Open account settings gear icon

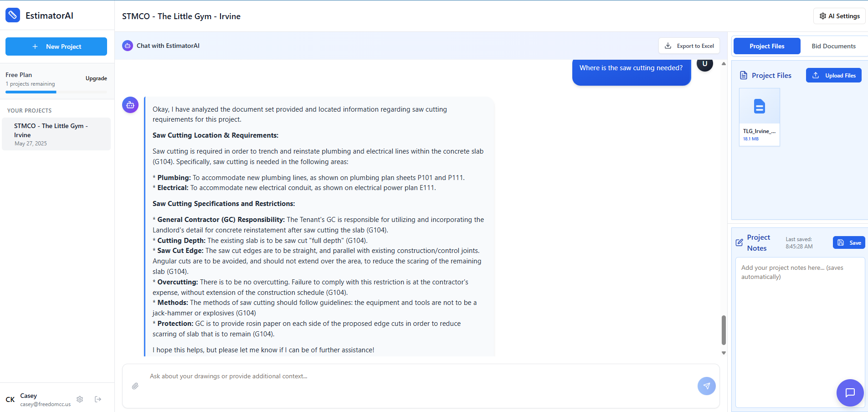click(80, 399)
